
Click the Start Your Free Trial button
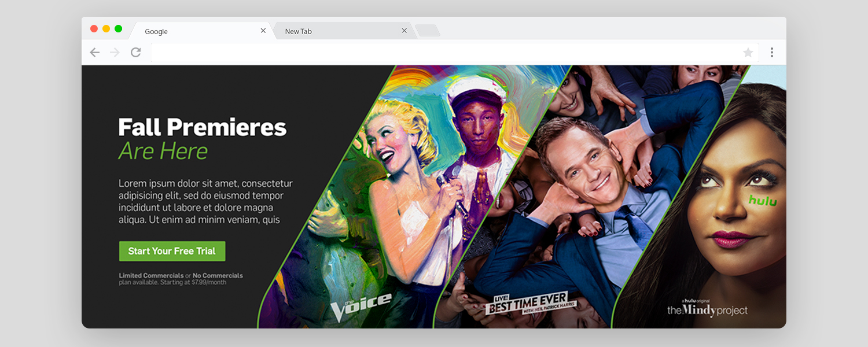pos(172,251)
